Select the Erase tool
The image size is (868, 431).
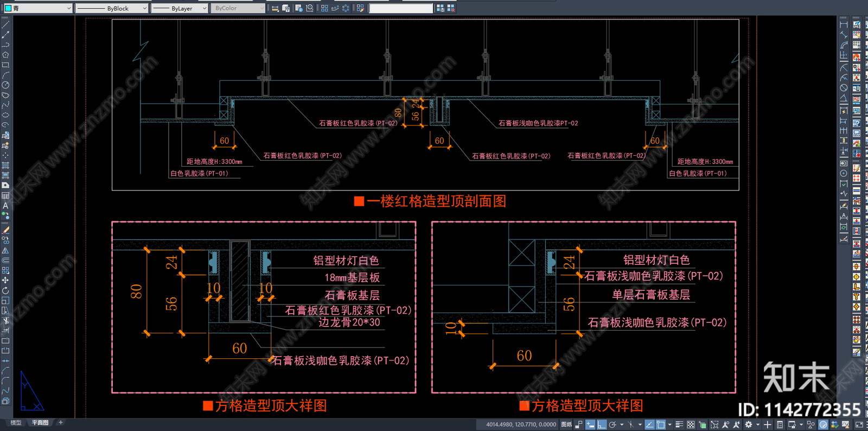pos(5,230)
